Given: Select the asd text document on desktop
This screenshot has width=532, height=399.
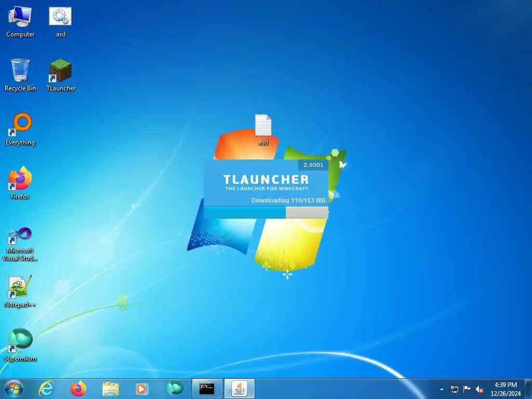Looking at the screenshot, I should tap(263, 130).
